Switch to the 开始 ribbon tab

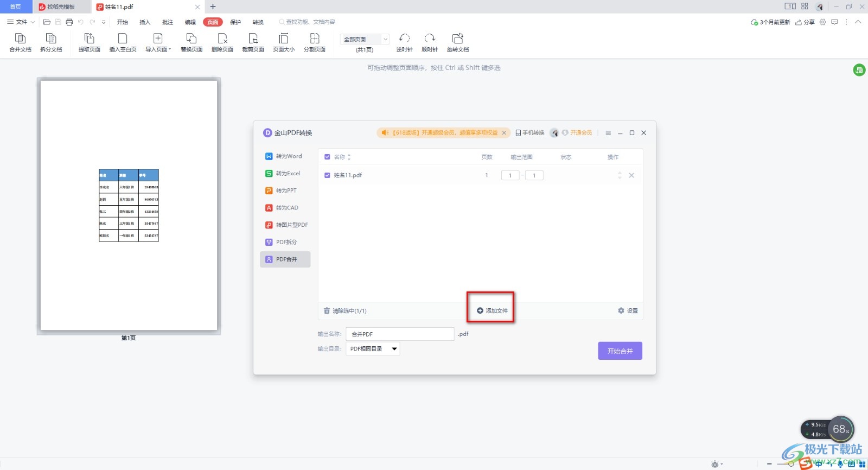(123, 22)
